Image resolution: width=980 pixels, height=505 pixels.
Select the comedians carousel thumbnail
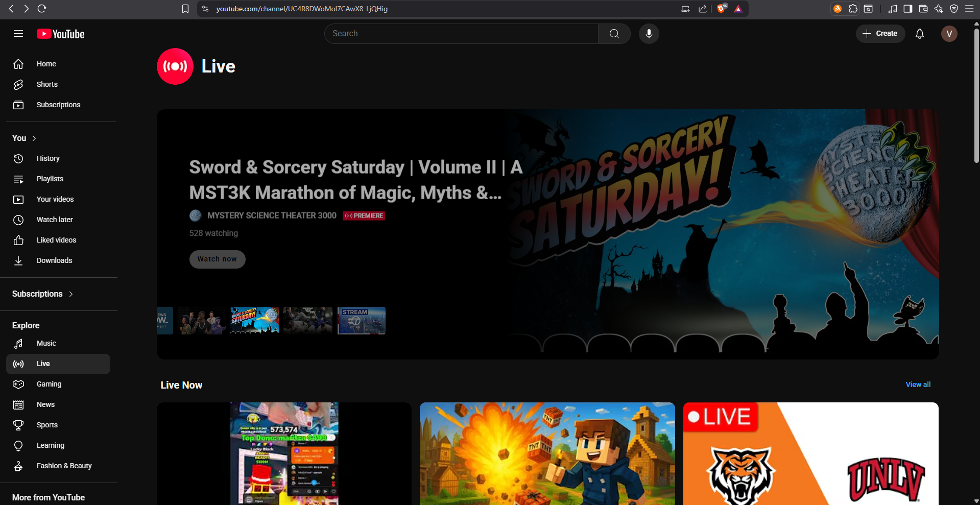(202, 321)
